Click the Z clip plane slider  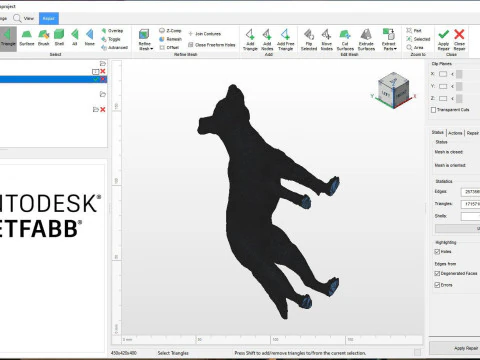click(x=459, y=98)
